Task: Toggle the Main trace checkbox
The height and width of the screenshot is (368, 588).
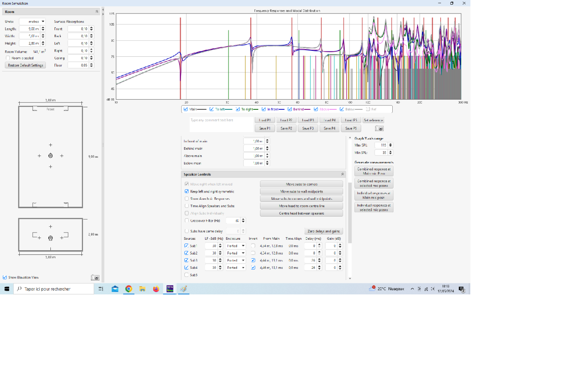Action: pos(186,109)
